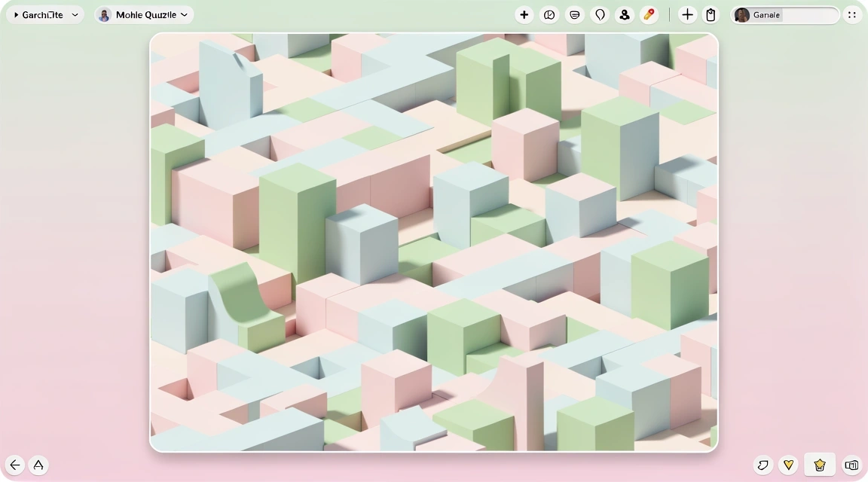Toggle the yellow heart favorite button

click(789, 465)
